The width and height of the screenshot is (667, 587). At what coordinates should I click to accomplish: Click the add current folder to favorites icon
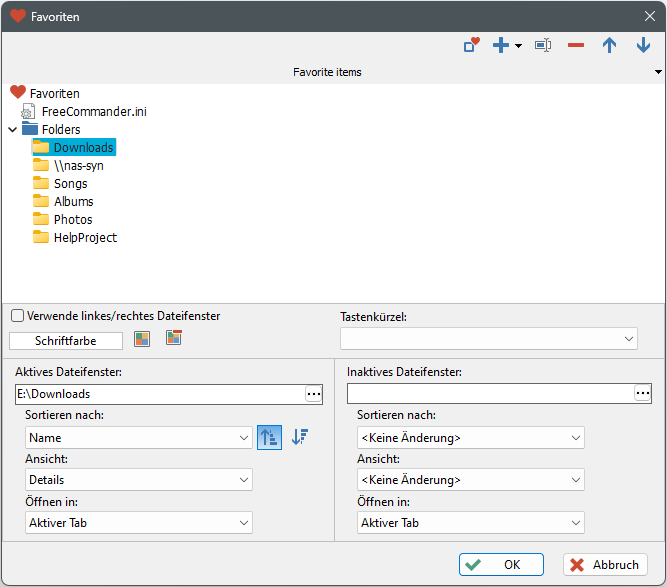click(472, 46)
